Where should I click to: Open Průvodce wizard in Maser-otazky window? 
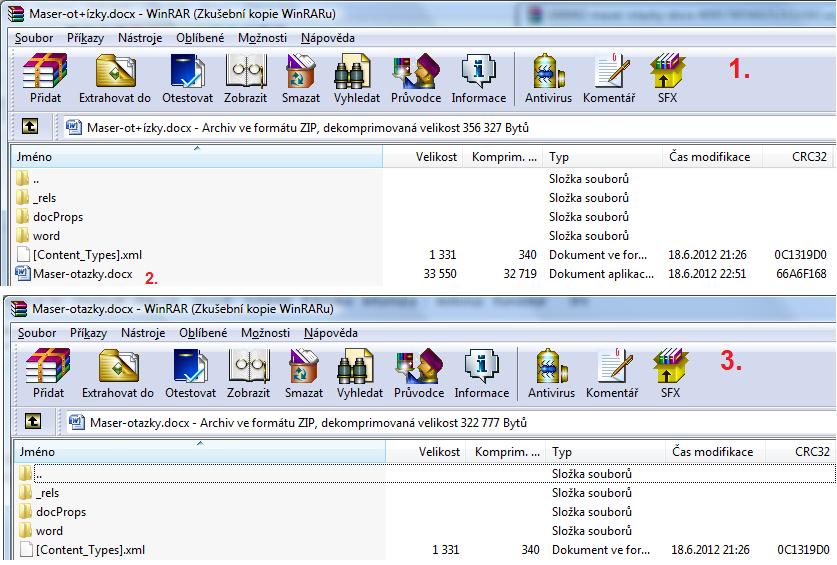419,373
